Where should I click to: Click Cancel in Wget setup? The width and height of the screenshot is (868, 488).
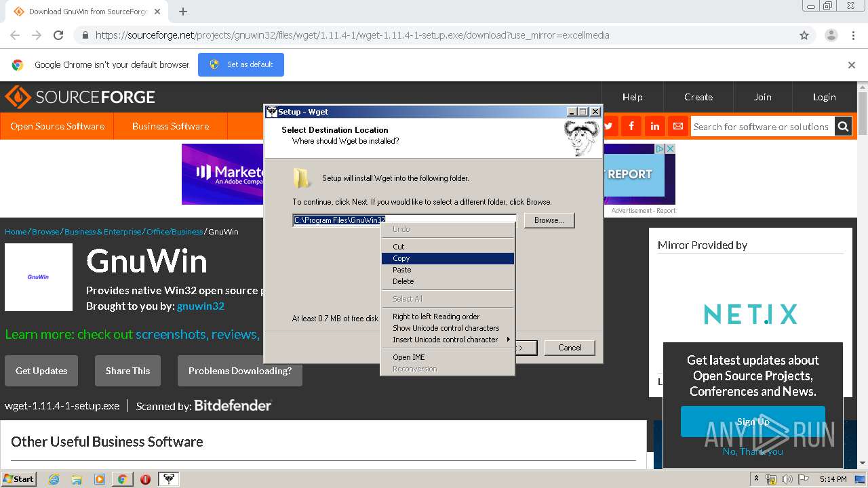pos(570,348)
